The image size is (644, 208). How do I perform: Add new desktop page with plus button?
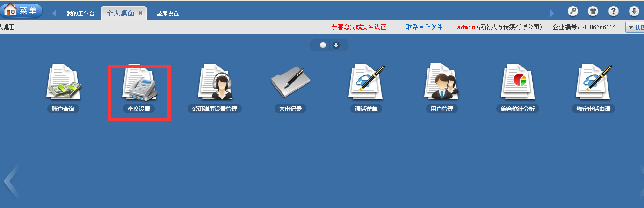click(336, 45)
